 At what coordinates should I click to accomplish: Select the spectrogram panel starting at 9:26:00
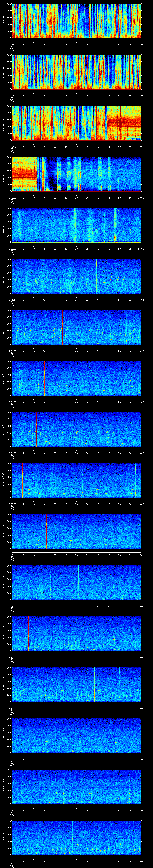(x=77, y=531)
